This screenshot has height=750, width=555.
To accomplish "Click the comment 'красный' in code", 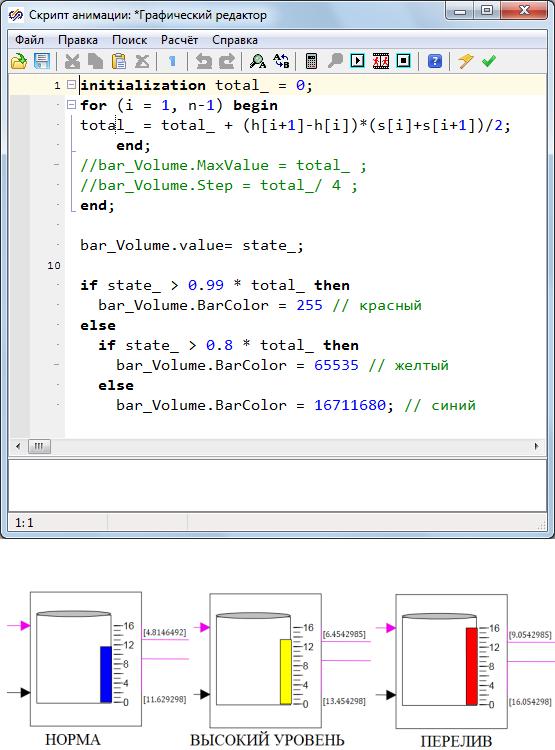I will (x=390, y=305).
